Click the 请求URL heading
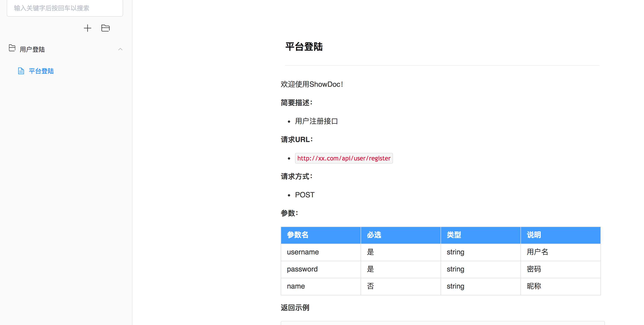Viewport: 644px width, 325px height. coord(297,140)
